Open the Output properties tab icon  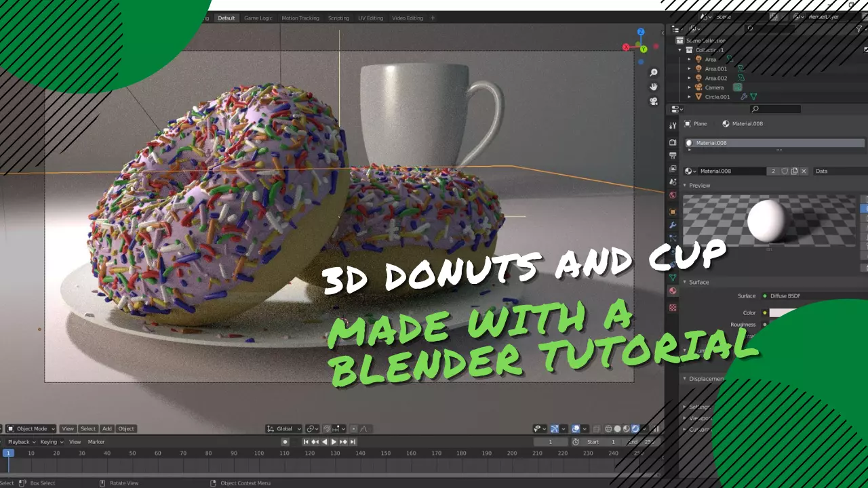[x=673, y=156]
